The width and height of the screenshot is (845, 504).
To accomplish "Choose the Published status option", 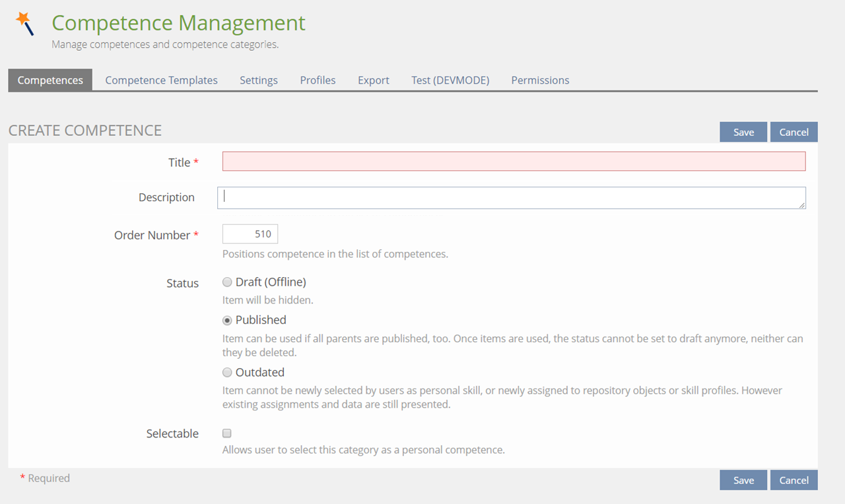I will pos(227,320).
